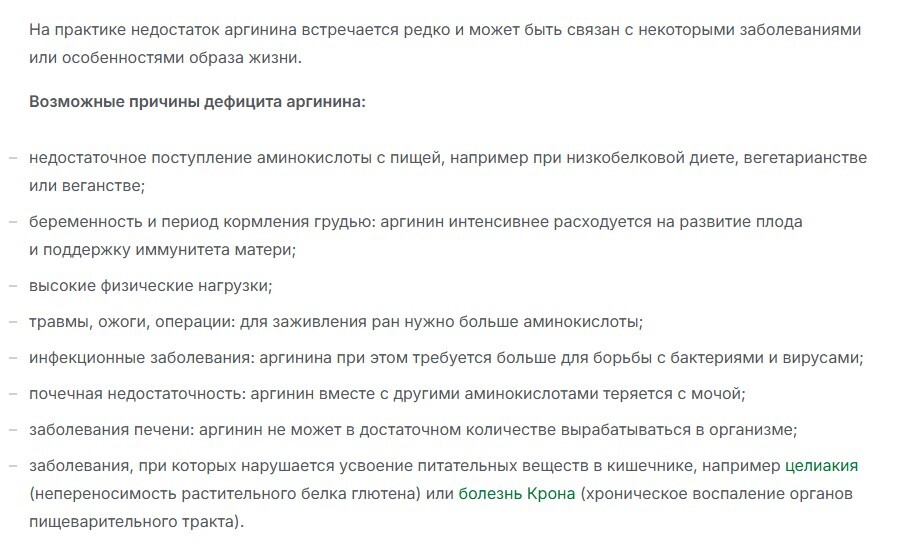This screenshot has height=553, width=919.
Task: Click the bullet about почечная недостаточность
Action: click(x=387, y=394)
